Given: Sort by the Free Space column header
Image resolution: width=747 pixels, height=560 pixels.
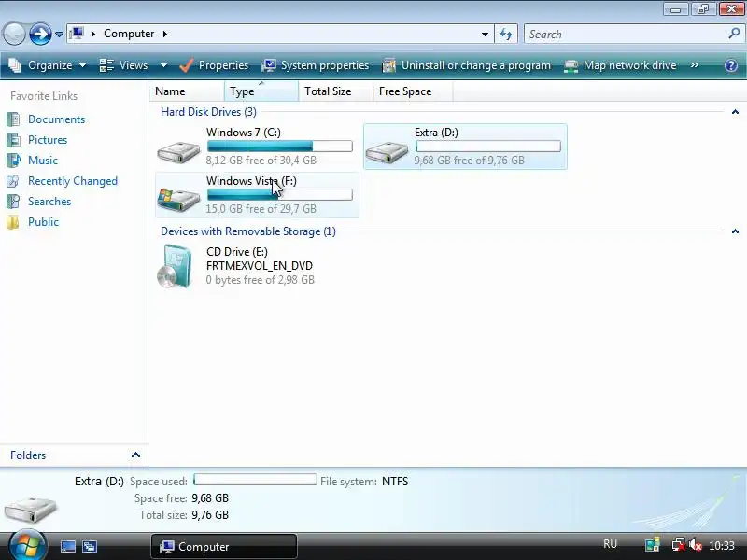Looking at the screenshot, I should click(x=413, y=91).
